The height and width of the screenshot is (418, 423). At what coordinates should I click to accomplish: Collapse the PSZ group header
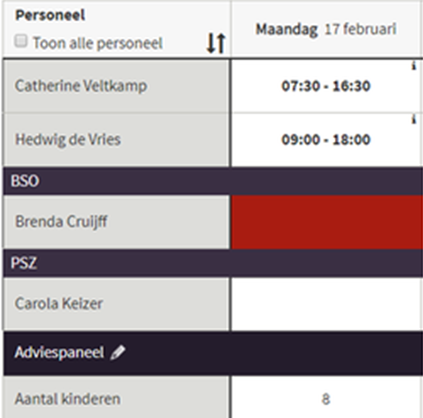pos(213,263)
